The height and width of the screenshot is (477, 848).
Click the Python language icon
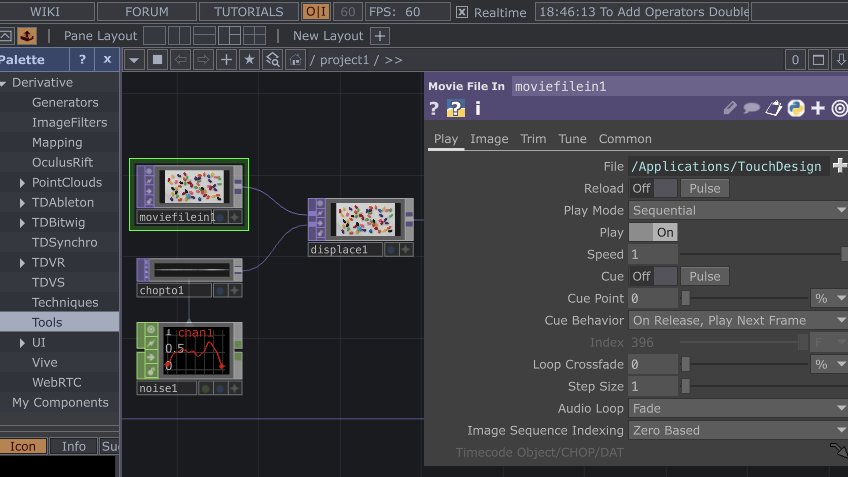click(796, 108)
